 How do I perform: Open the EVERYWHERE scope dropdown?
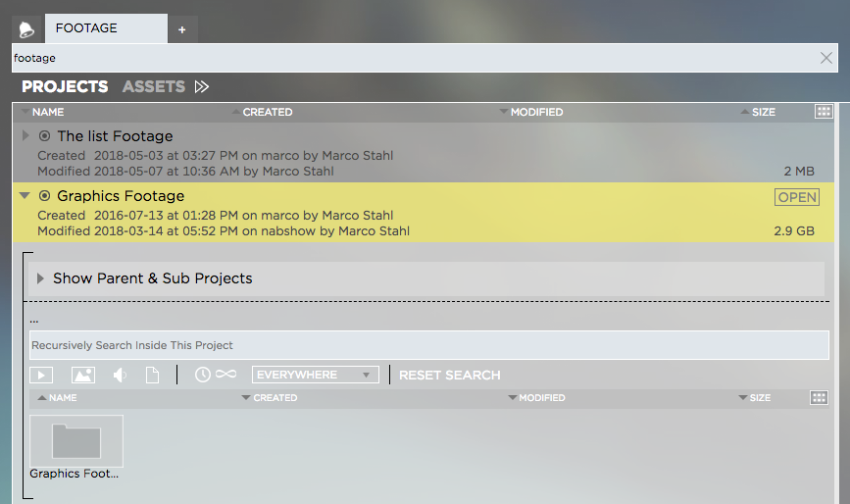pos(315,375)
